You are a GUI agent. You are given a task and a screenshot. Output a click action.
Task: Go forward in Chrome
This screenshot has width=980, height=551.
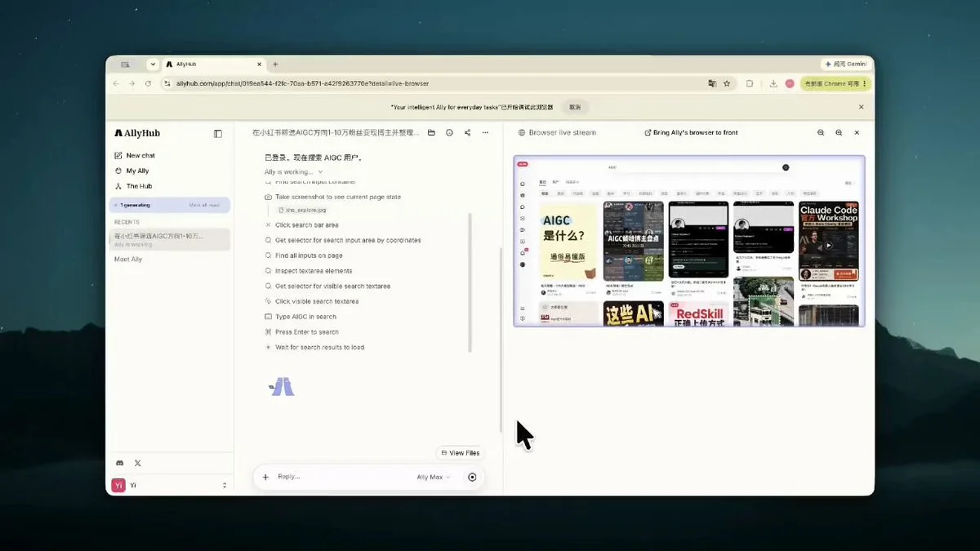point(131,83)
